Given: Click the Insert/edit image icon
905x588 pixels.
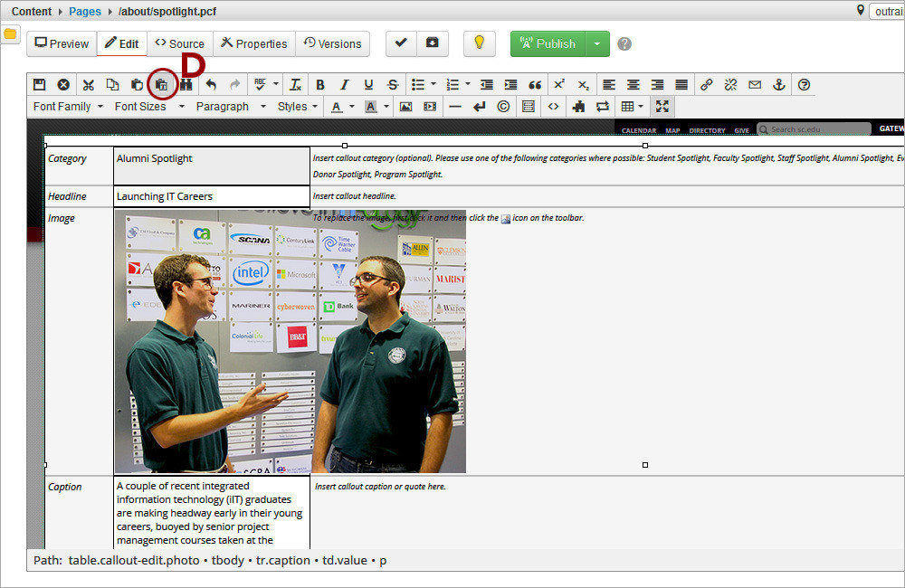Looking at the screenshot, I should pos(405,106).
